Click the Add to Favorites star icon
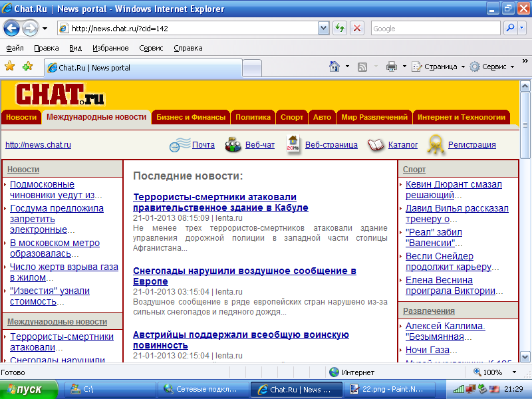Viewport: 532px width, 399px height. click(x=27, y=66)
